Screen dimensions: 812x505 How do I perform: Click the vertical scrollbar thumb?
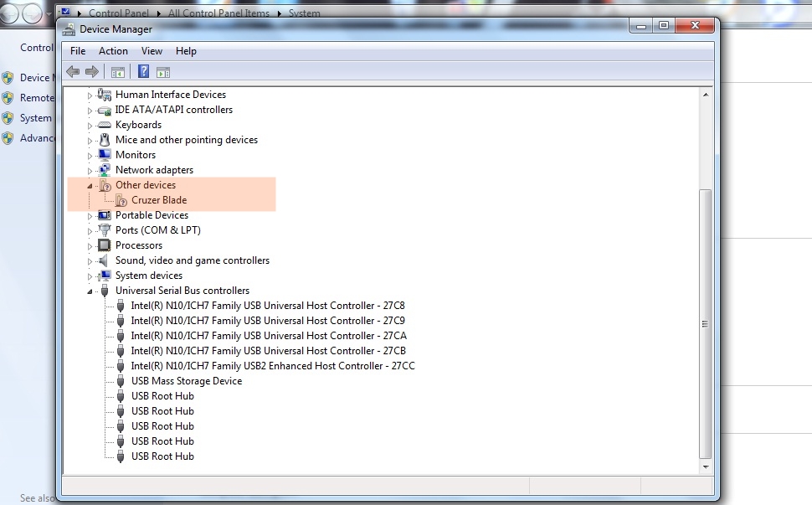pos(706,324)
